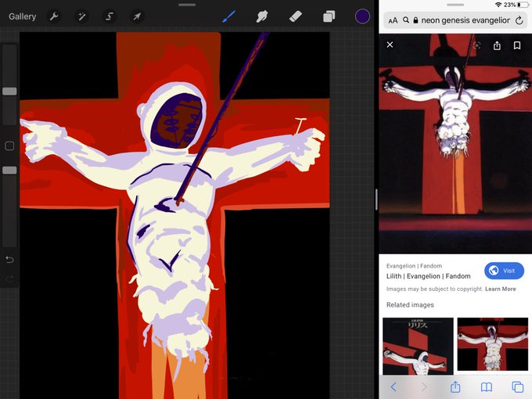Click the 'Evangelion | Fandom' source label

[x=414, y=266]
